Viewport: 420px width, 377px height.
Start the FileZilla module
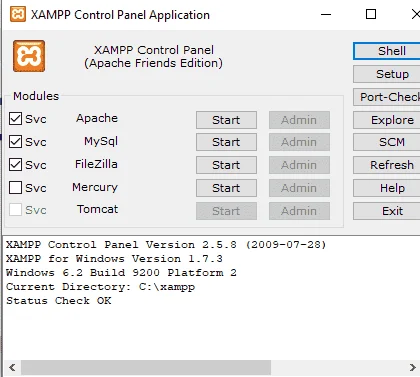tap(226, 165)
